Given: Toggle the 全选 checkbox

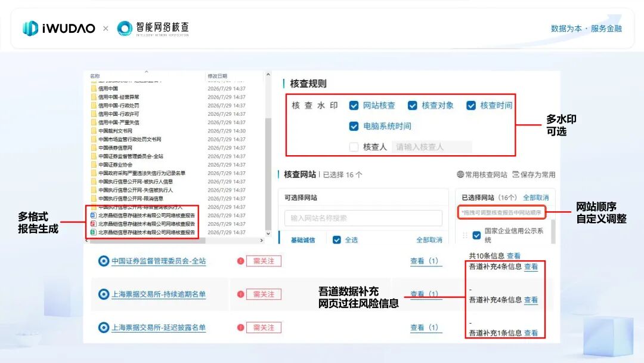Looking at the screenshot, I should click(x=337, y=239).
